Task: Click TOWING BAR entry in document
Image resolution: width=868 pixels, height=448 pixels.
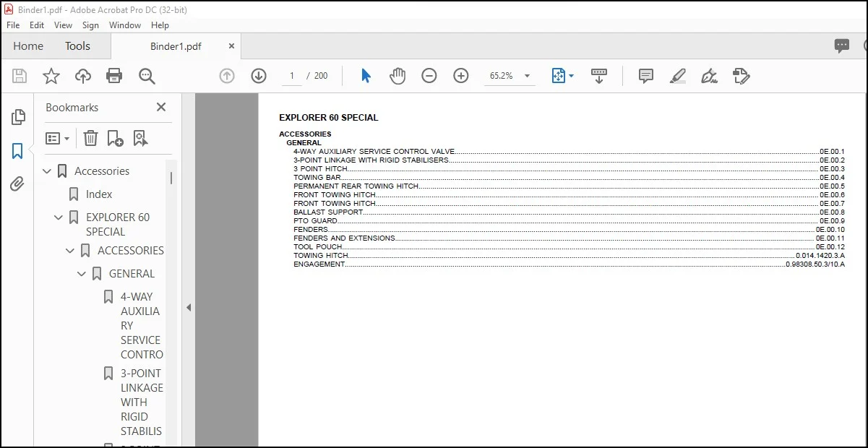Action: coord(317,177)
